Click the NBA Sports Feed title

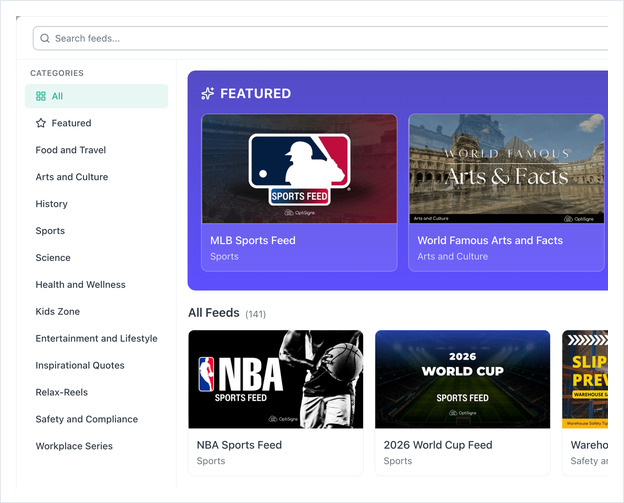239,445
